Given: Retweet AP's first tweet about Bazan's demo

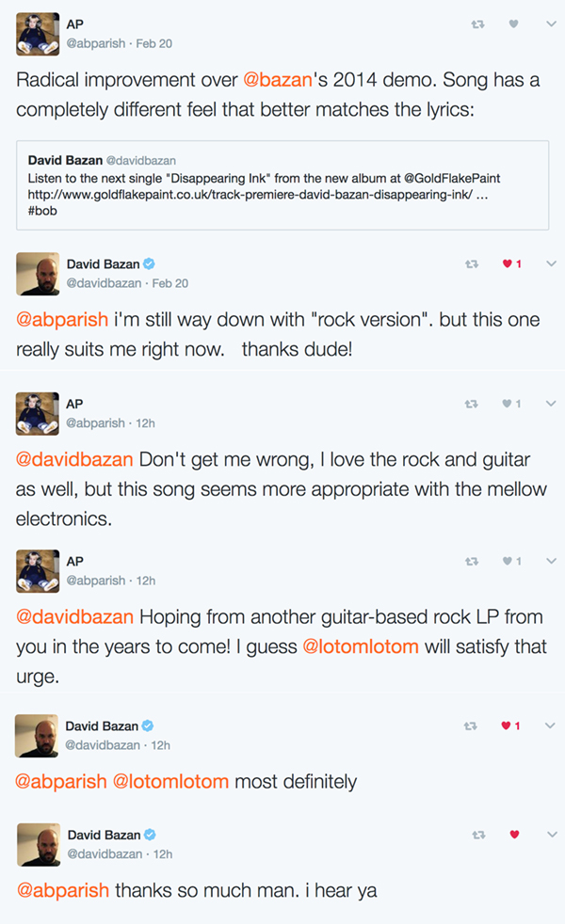Looking at the screenshot, I should point(477,25).
